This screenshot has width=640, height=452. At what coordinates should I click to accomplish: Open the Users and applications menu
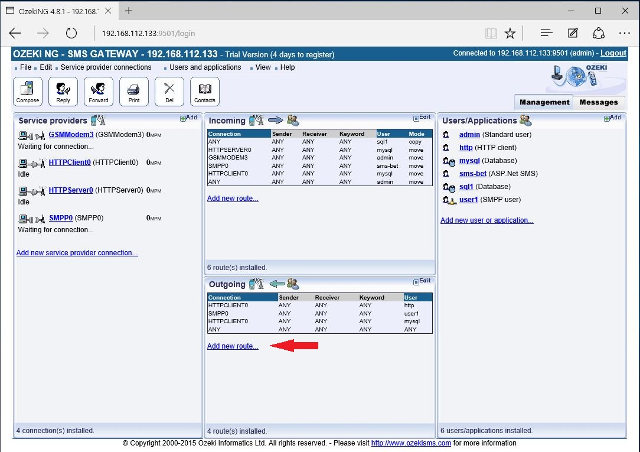click(x=205, y=67)
